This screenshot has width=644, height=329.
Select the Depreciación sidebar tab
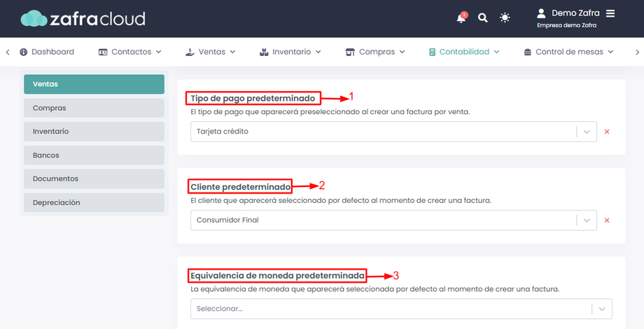[94, 202]
